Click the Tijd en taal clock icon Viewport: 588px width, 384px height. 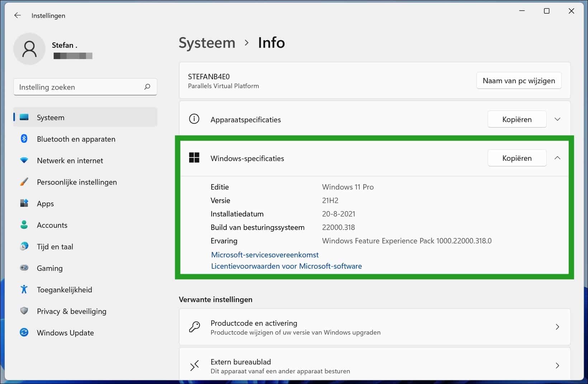tap(24, 247)
